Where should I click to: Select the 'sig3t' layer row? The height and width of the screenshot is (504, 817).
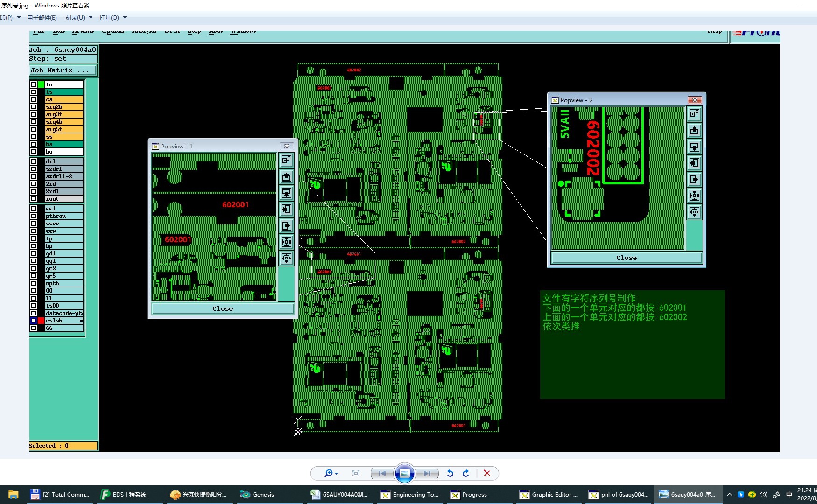coord(64,114)
